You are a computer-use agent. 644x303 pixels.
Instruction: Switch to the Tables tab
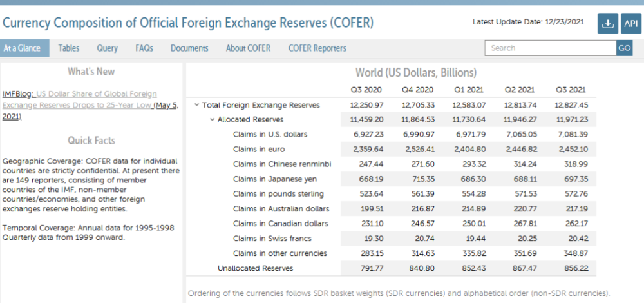click(69, 48)
